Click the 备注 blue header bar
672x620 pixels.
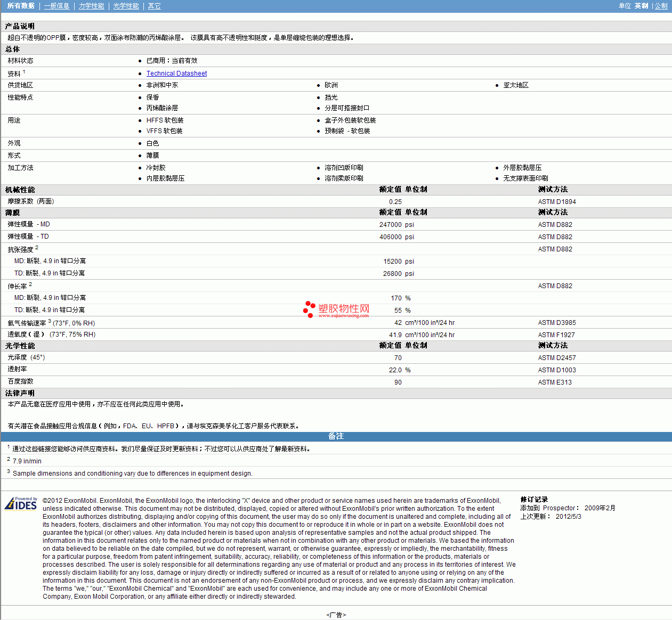click(336, 436)
